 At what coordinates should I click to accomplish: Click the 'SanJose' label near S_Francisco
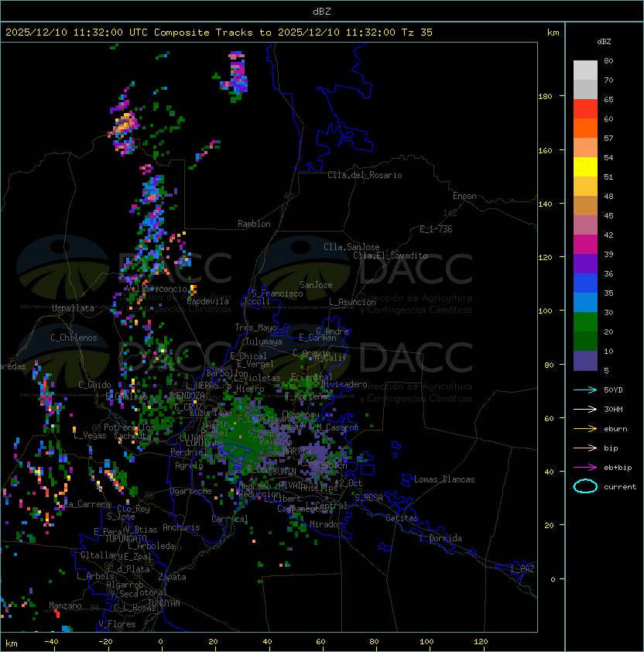pyautogui.click(x=316, y=285)
